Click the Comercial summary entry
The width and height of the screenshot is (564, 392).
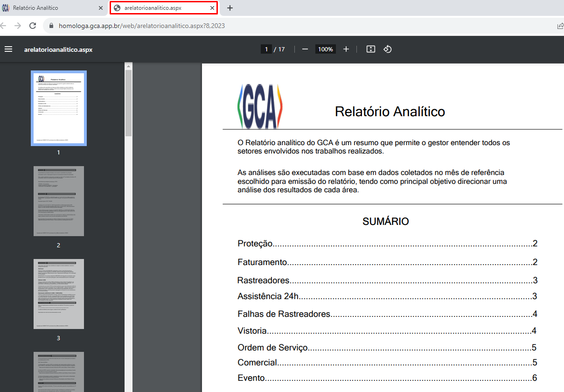tap(388, 363)
